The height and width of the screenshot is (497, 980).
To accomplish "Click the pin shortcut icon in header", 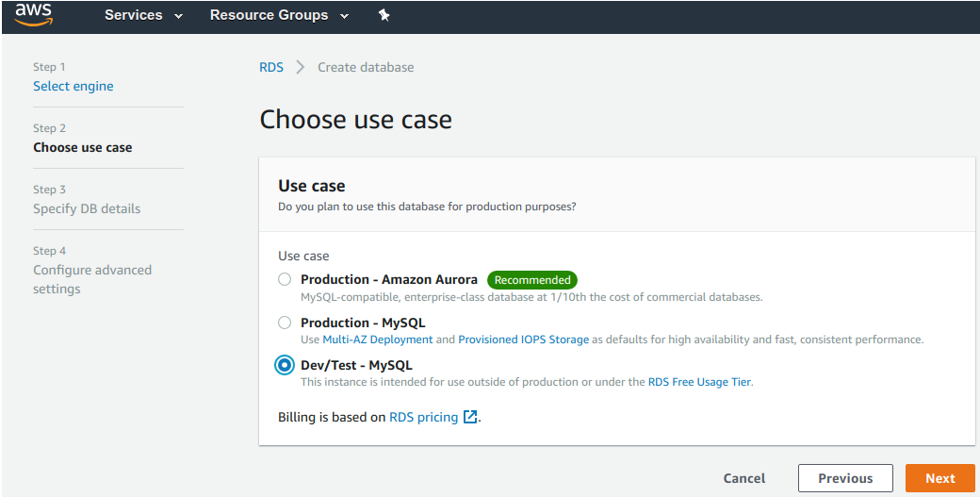I will click(x=384, y=16).
